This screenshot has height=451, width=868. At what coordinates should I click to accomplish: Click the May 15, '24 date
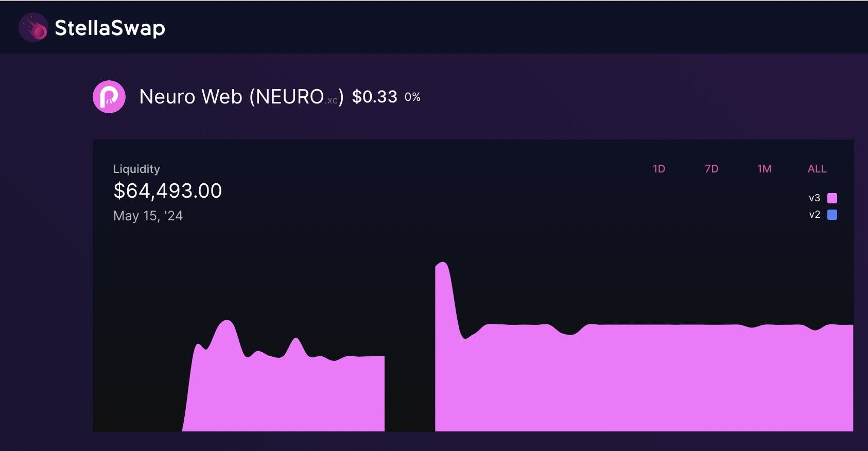[x=148, y=216]
